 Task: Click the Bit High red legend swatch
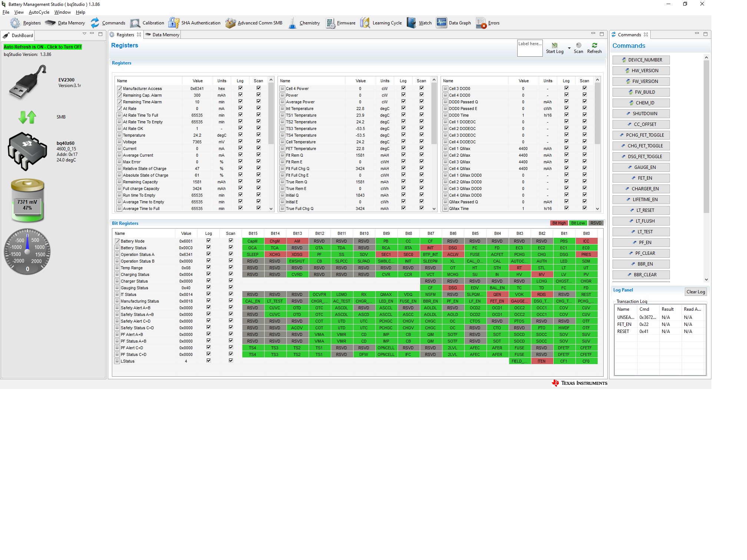pyautogui.click(x=559, y=223)
